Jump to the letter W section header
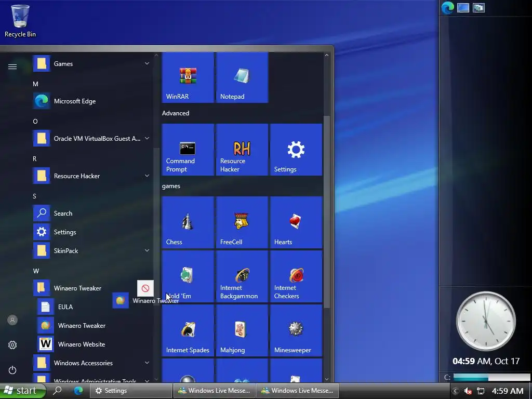This screenshot has height=399, width=532. coord(36,271)
